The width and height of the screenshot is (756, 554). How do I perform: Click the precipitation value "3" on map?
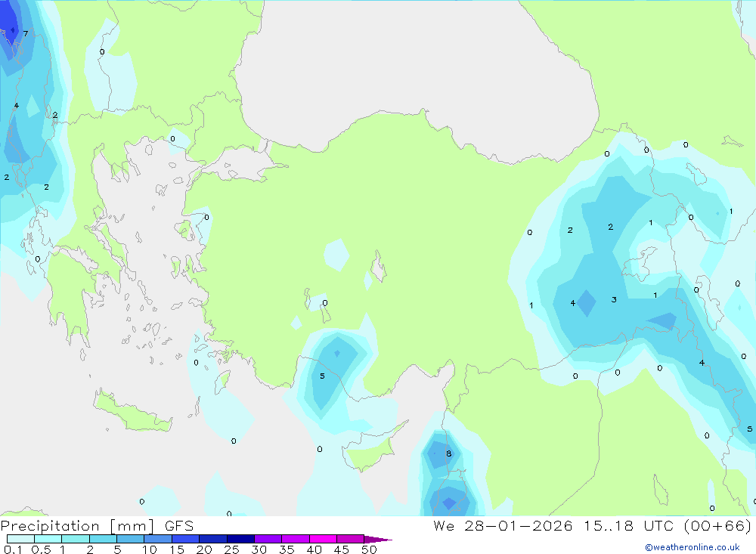pyautogui.click(x=614, y=300)
